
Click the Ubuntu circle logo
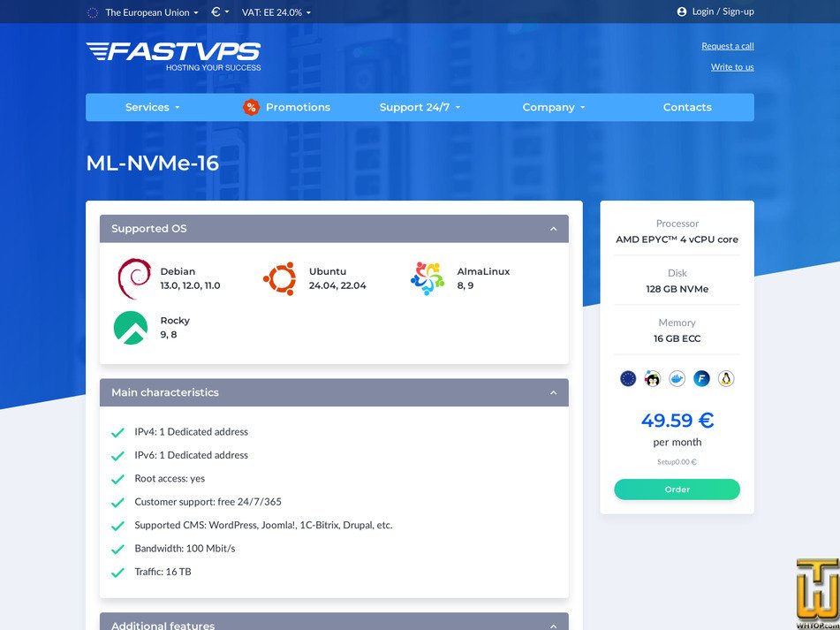(280, 278)
